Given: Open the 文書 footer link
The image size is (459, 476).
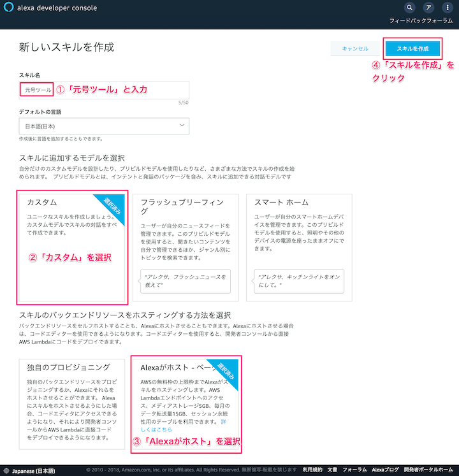Looking at the screenshot, I should 332,470.
